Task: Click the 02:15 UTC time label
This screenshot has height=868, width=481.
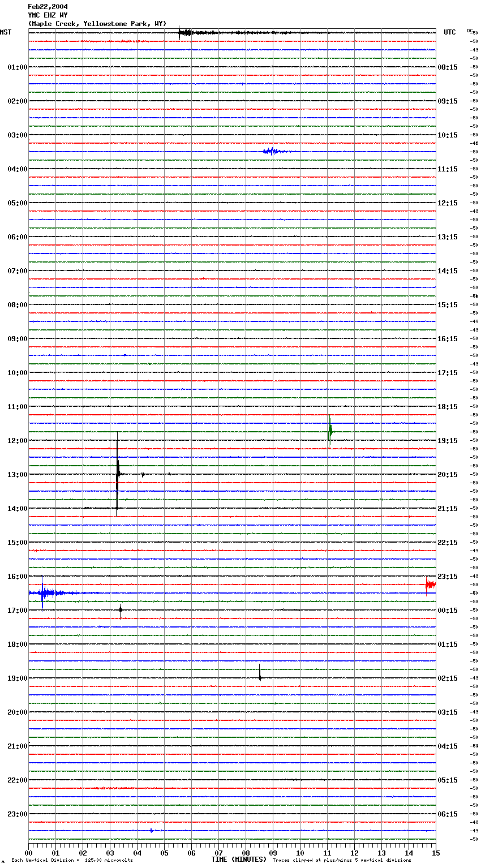Action: (448, 678)
